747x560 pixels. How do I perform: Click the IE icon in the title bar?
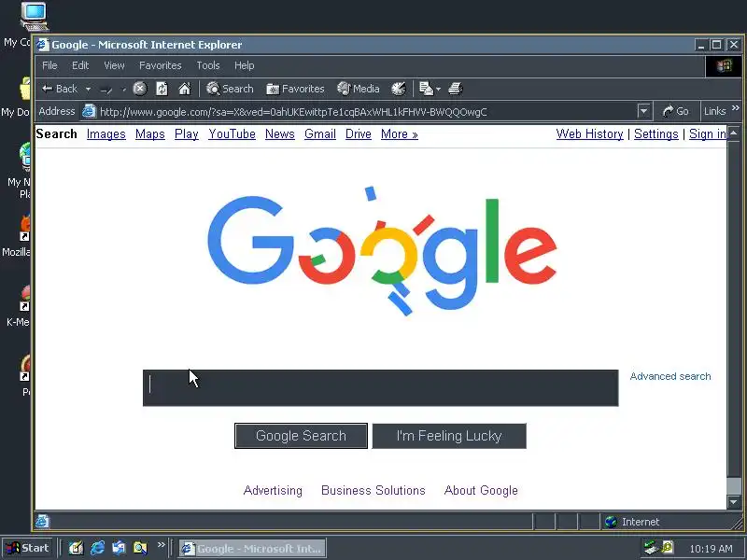tap(43, 45)
